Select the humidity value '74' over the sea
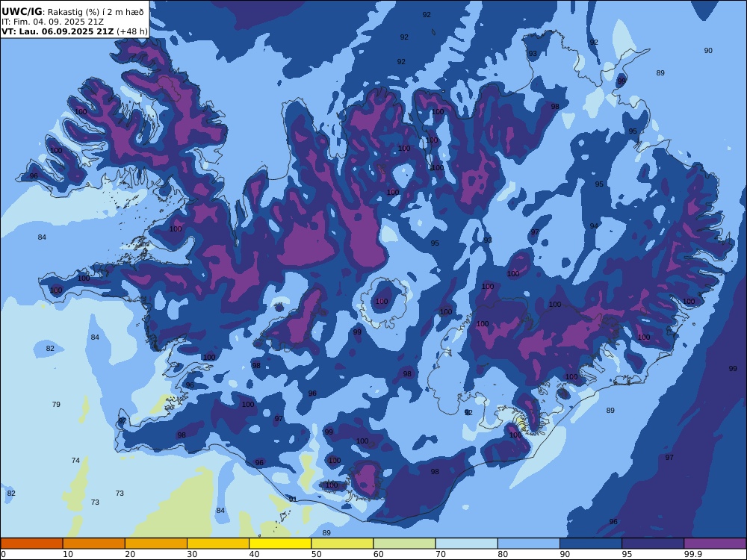This screenshot has height=560, width=747. 75,461
